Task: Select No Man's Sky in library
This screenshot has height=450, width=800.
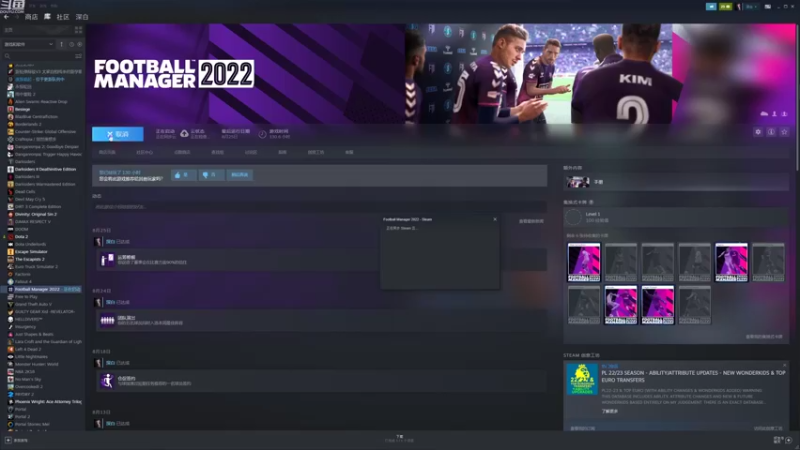Action: 28,379
